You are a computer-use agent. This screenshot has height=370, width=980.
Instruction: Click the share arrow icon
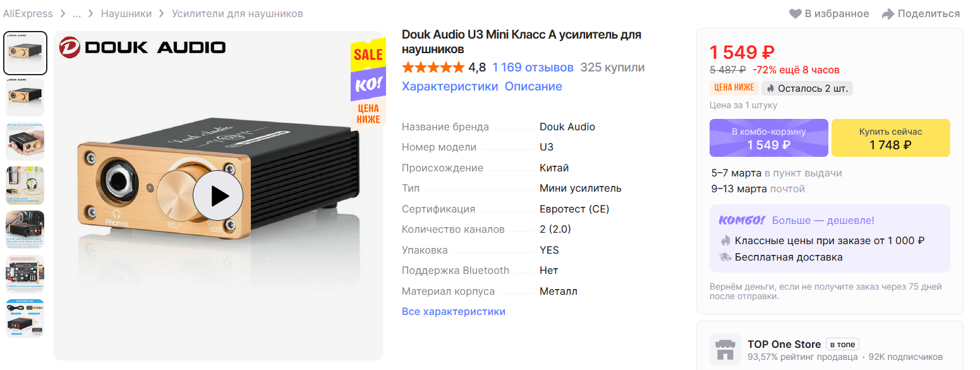(x=888, y=14)
